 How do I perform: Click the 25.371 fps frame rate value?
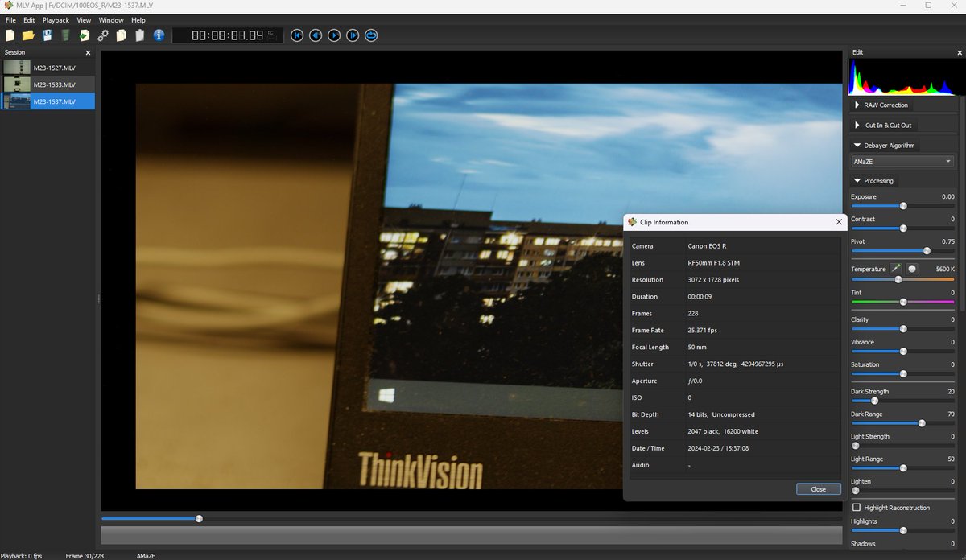[704, 331]
